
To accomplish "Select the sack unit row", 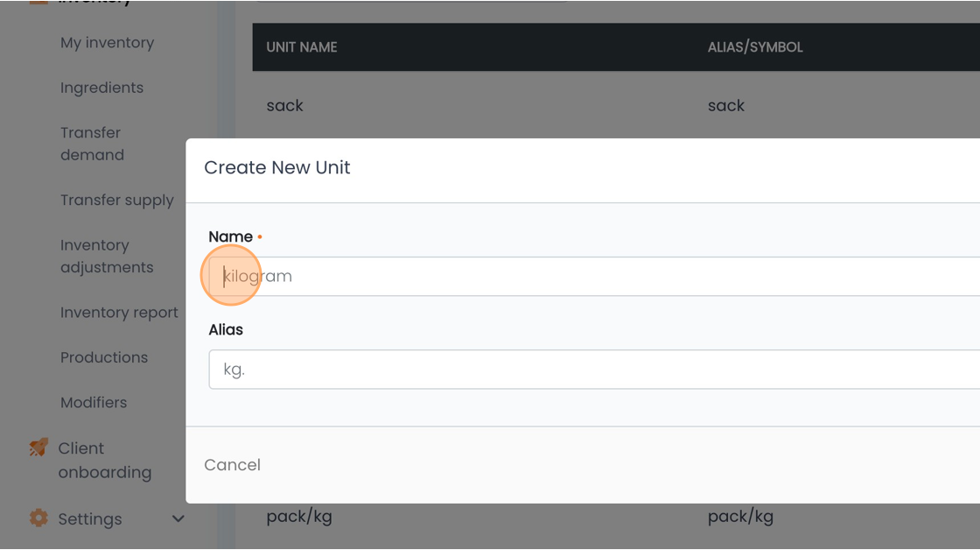I will point(616,105).
